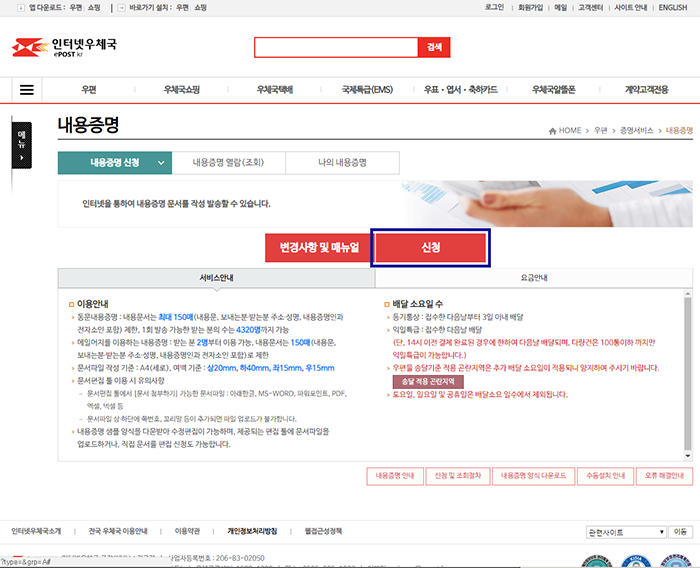Click the 오류 해결안내 button
This screenshot has width=700, height=568.
pos(664,476)
